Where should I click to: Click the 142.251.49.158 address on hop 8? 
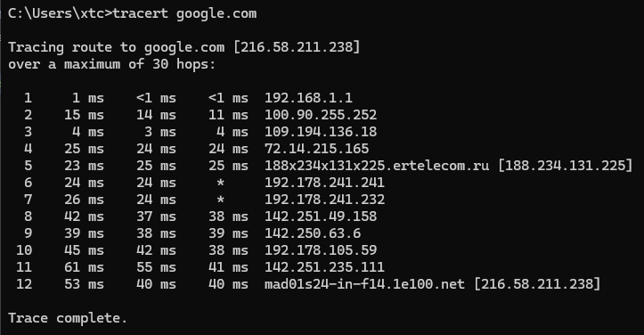click(321, 217)
